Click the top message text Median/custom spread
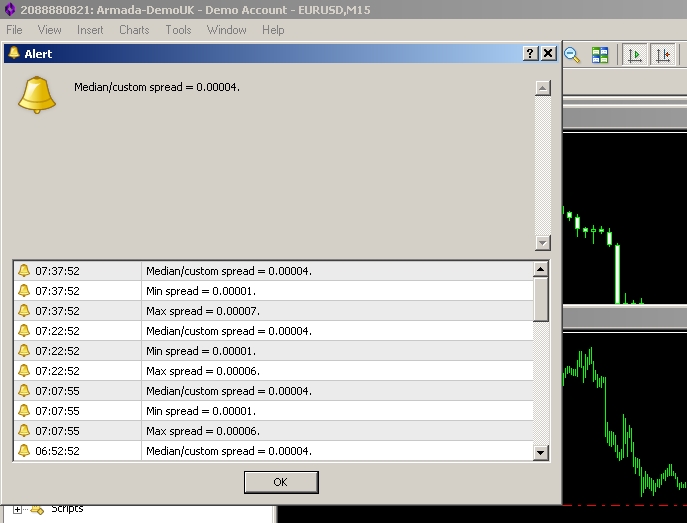687x523 pixels. [157, 87]
